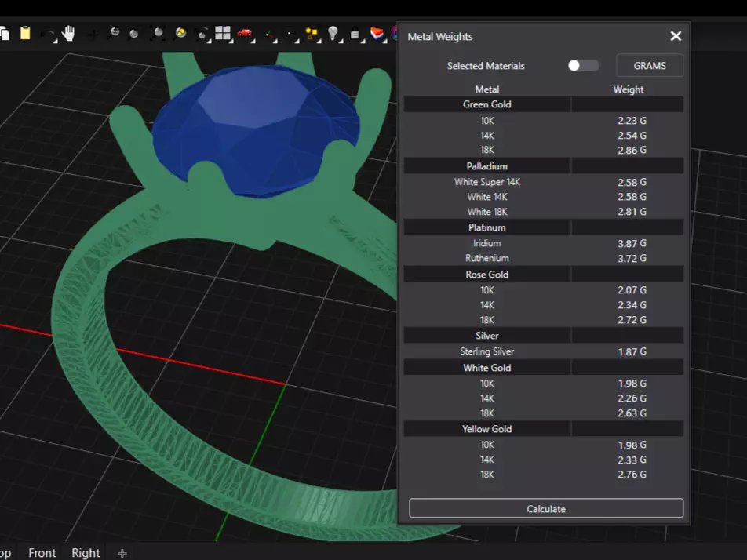
Task: Click the Undo View Change icon
Action: [202, 34]
